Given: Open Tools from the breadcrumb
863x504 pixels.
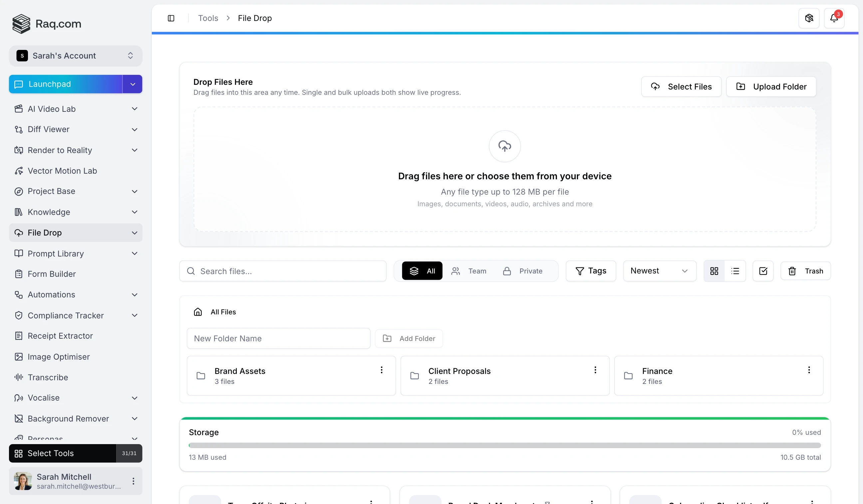Looking at the screenshot, I should [207, 18].
